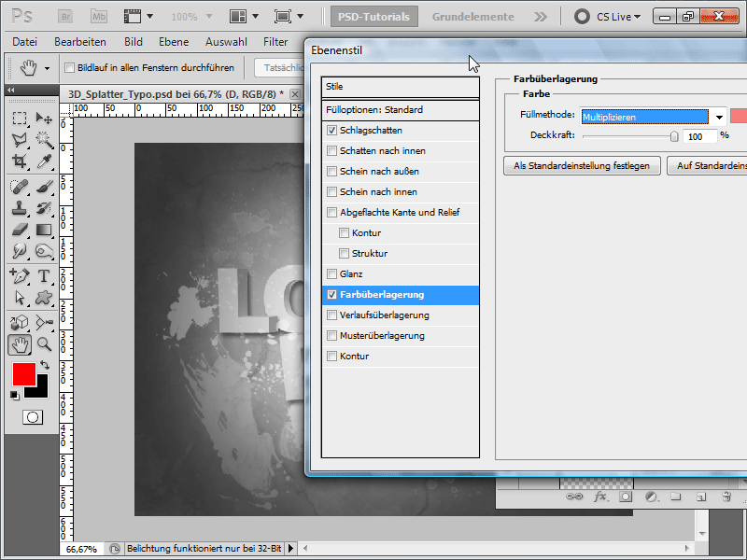Screen dimensions: 747x560
Task: Open the Filter menu
Action: (x=275, y=42)
